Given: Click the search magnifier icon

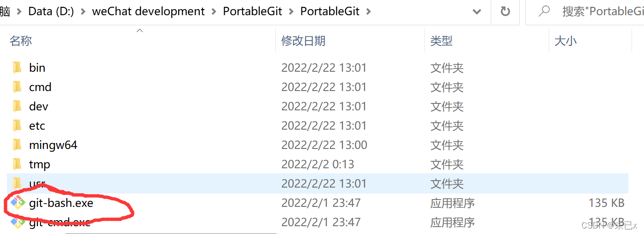Looking at the screenshot, I should [x=544, y=11].
